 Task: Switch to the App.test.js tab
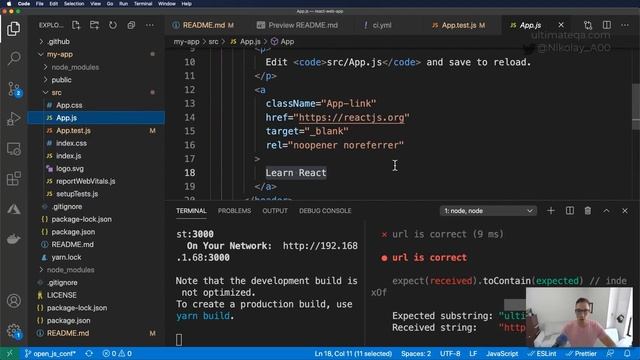pos(458,25)
